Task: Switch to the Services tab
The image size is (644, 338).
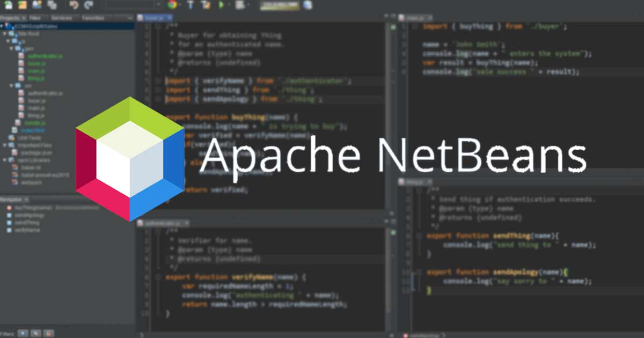Action: pos(61,18)
